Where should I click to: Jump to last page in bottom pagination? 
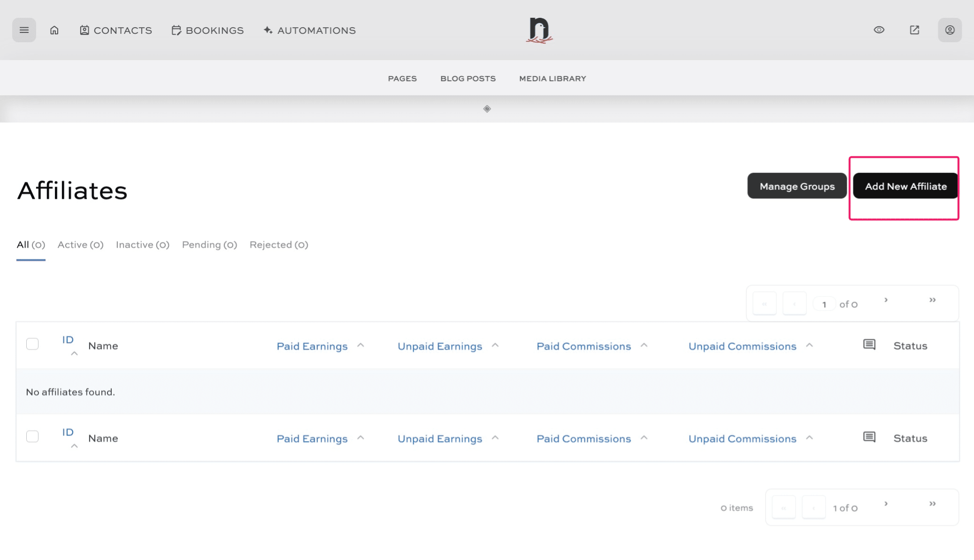[932, 504]
